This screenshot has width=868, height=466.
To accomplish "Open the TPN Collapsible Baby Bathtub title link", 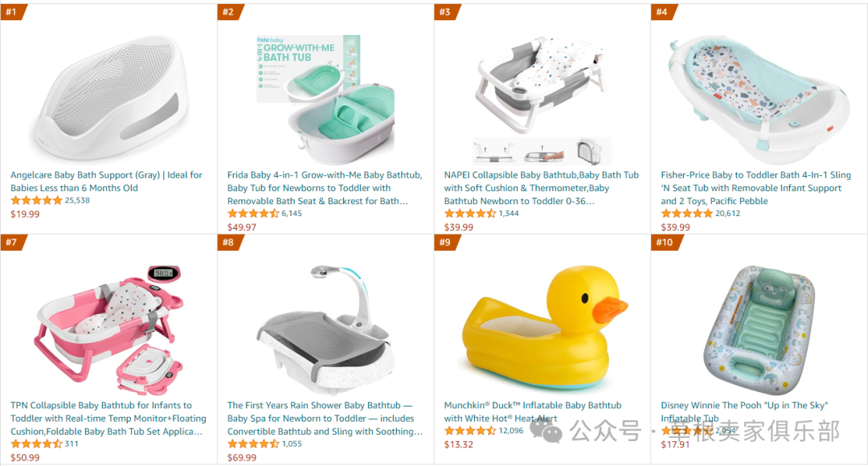I will pyautogui.click(x=108, y=418).
